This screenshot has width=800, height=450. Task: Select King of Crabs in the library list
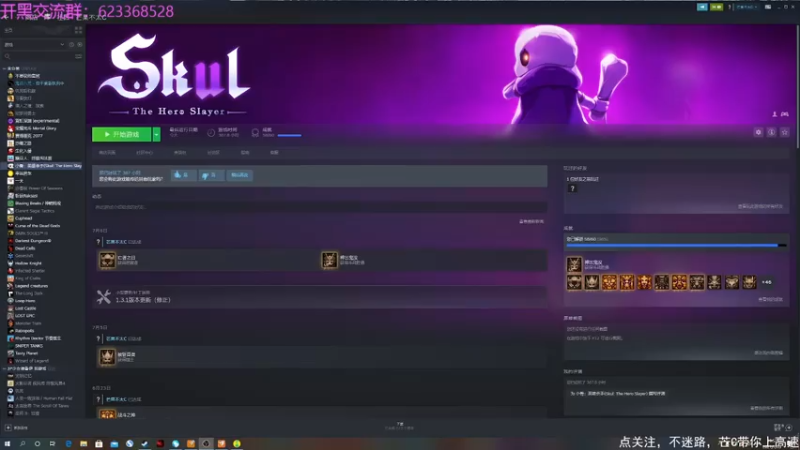[x=28, y=279]
